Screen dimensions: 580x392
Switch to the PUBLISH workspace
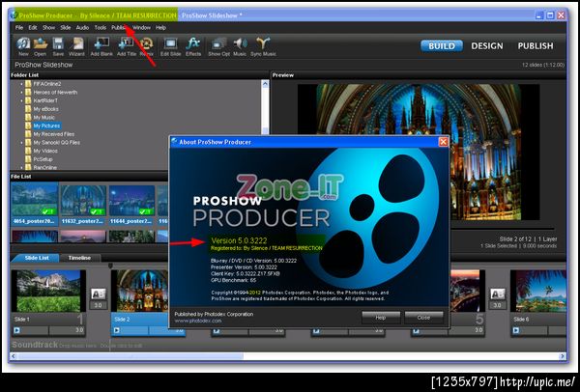click(x=536, y=46)
